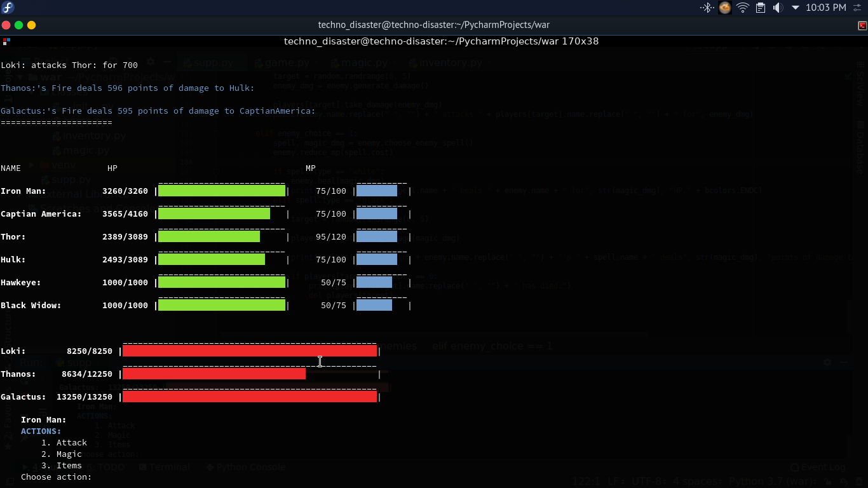The image size is (868, 488).
Task: Click the red window button of terminal
Action: tap(6, 25)
